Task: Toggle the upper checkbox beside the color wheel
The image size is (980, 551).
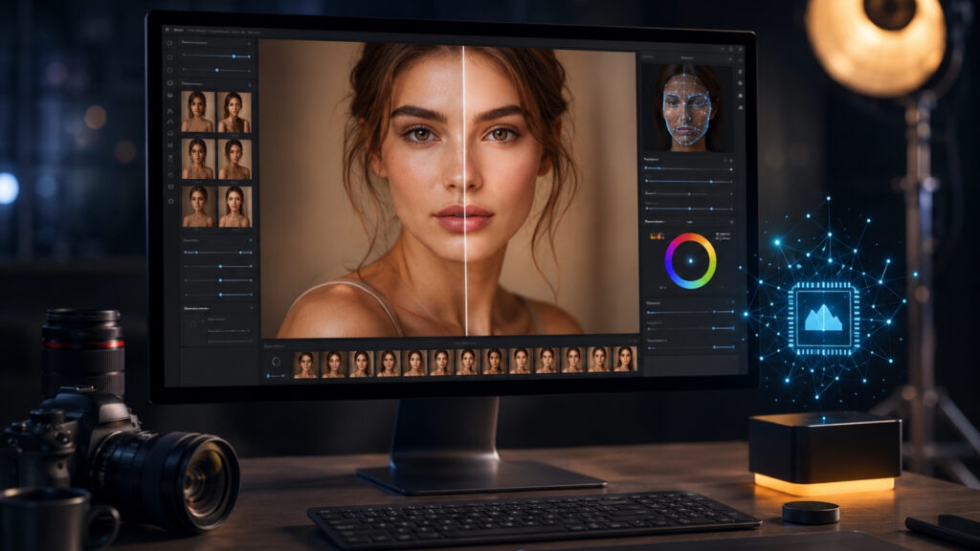Action: (717, 234)
